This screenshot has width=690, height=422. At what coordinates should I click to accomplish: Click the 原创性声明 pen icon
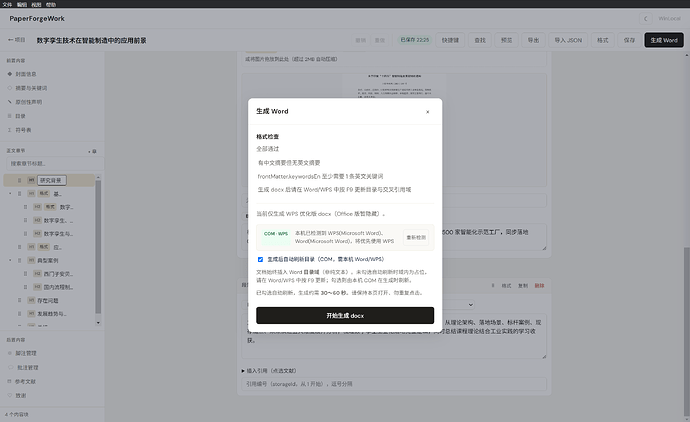pyautogui.click(x=10, y=102)
